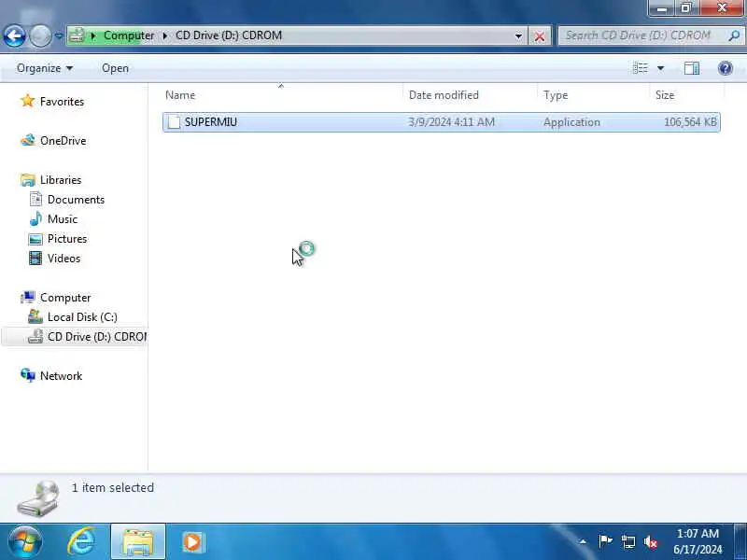Expand the arrow after Computer breadcrumb
Image resolution: width=747 pixels, height=560 pixels.
pos(165,35)
